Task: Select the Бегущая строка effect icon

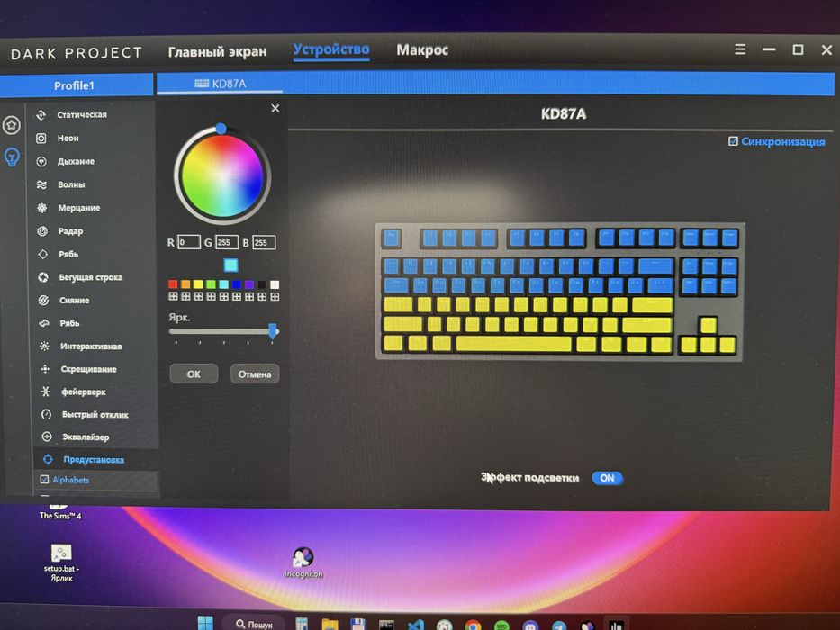Action: click(x=43, y=277)
